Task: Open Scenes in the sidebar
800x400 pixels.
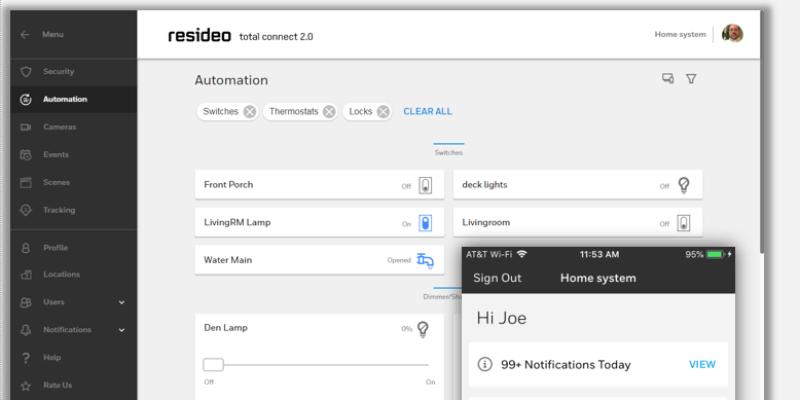Action: [x=56, y=182]
